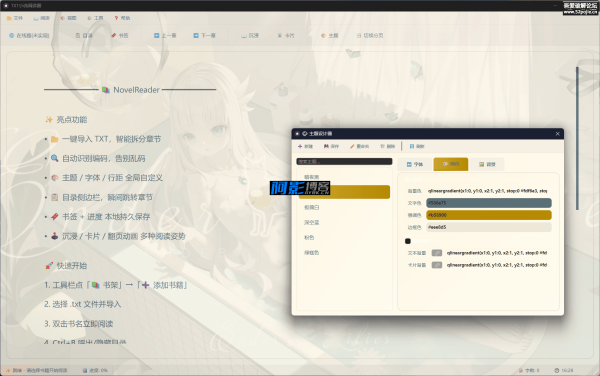Toggle the link button beside 文本背景
600x376 pixels.
437,253
